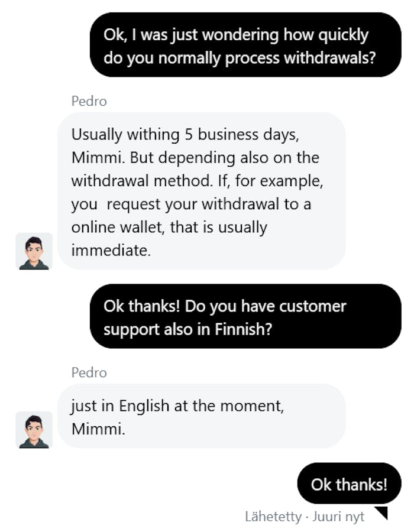Click 'Mimmi.' in the English-only reply

pyautogui.click(x=98, y=429)
